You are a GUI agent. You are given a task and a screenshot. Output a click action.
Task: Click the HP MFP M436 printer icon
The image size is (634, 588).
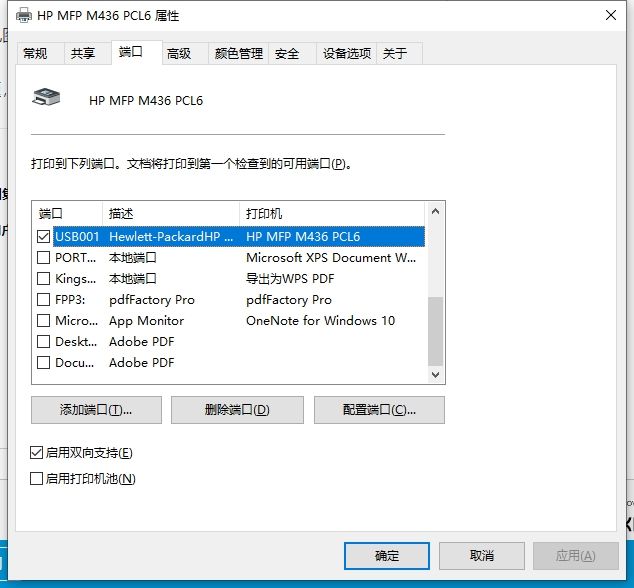coord(48,98)
